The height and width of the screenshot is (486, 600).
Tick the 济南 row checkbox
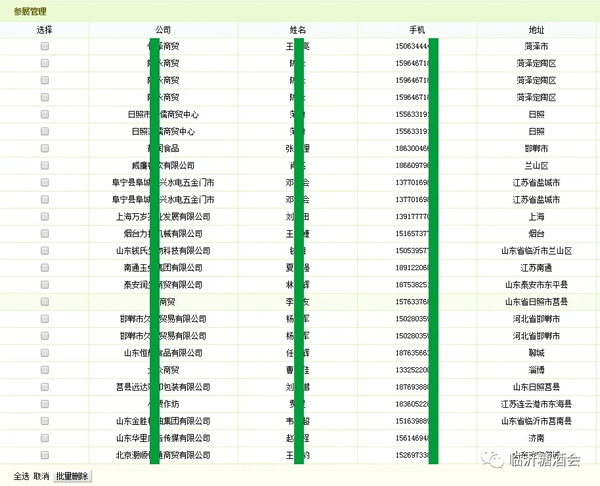tap(45, 438)
